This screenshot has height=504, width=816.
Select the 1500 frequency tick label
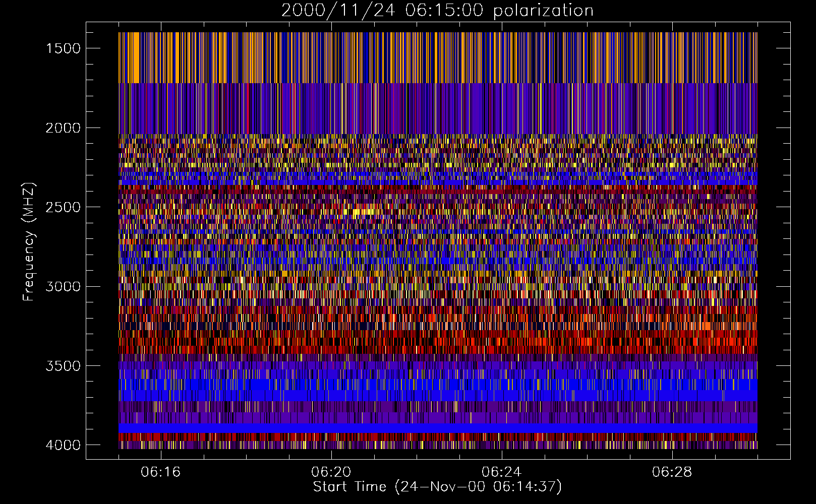[63, 48]
